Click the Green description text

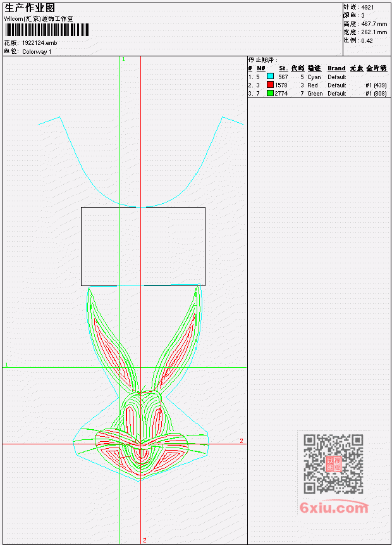click(x=315, y=94)
